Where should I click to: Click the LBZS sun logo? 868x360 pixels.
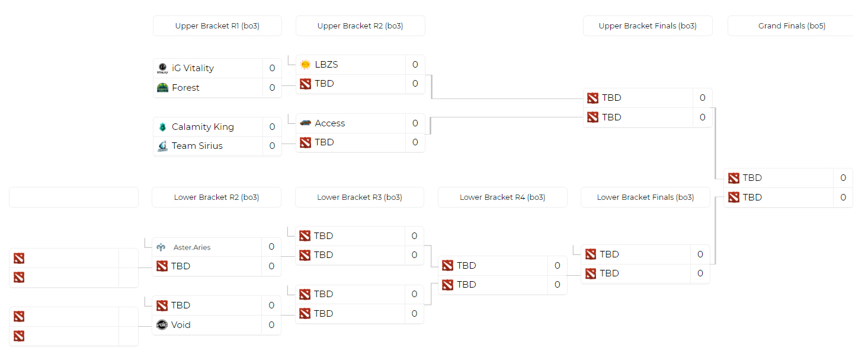305,65
